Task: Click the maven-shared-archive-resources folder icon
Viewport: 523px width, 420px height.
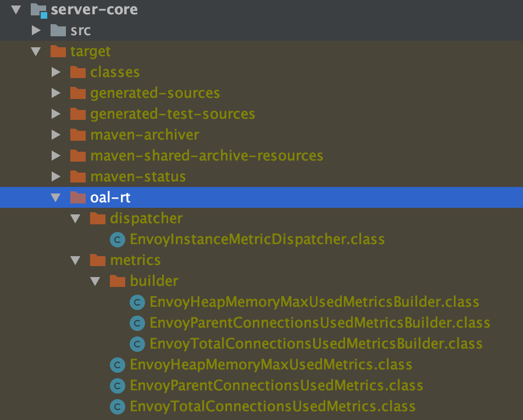Action: coord(78,156)
